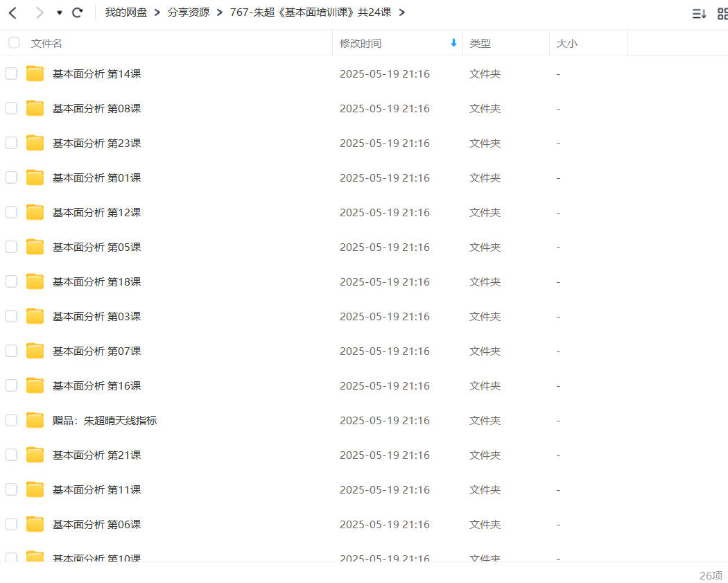Click folder icon of 基本面分析 第14课
Screen dimensions: 728x583
pyautogui.click(x=35, y=73)
